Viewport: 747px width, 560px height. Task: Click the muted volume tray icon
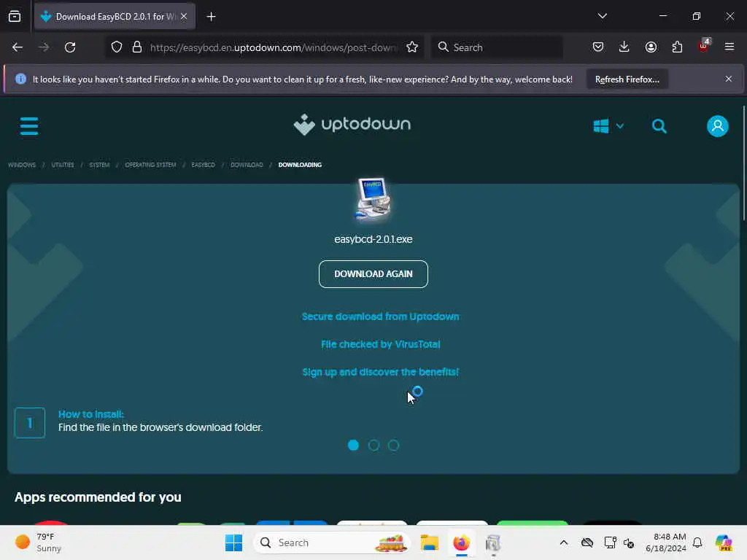pos(629,542)
